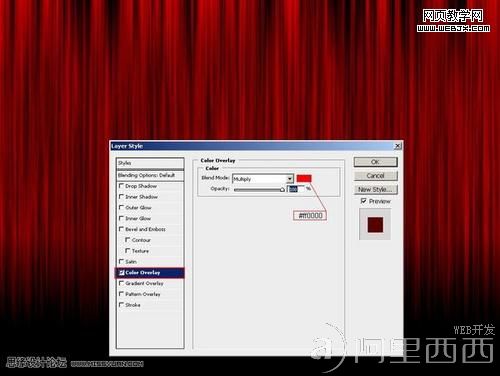This screenshot has width=500, height=376.
Task: Enable the Drop Shadow checkbox
Action: pos(121,186)
